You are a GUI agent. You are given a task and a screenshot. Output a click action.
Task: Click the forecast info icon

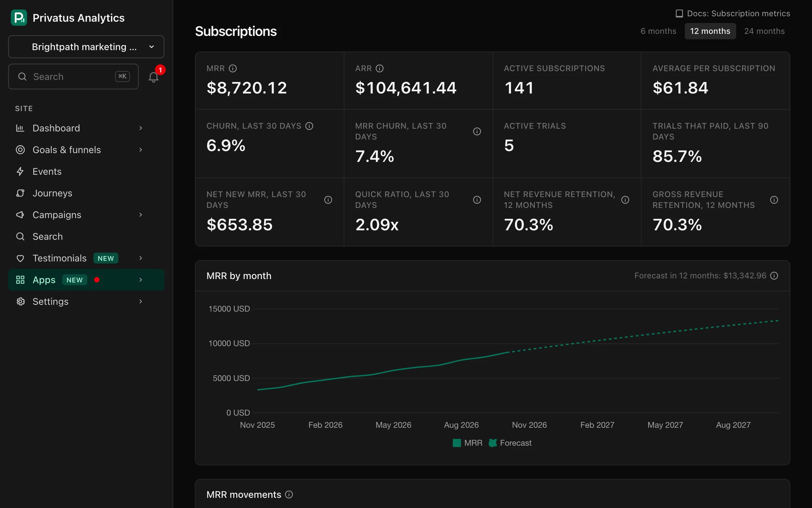click(x=774, y=276)
